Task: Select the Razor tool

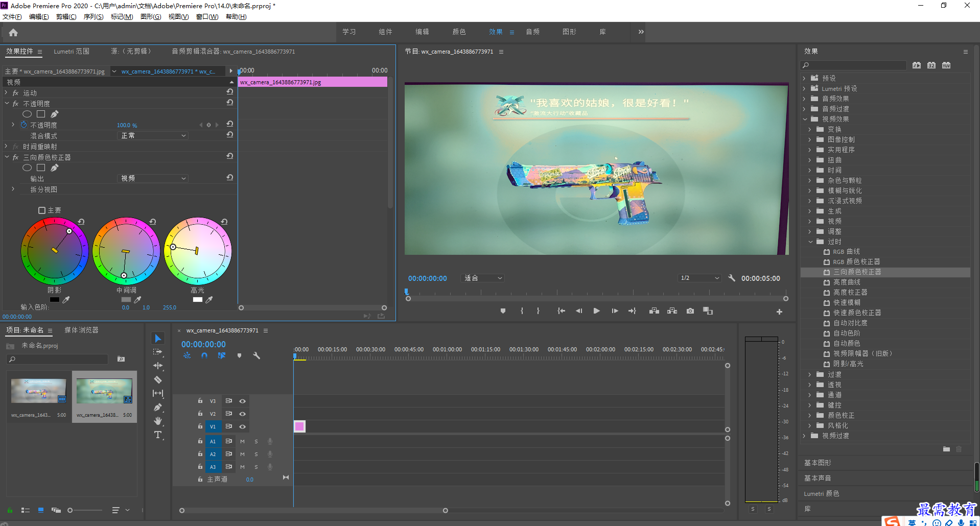Action: pos(158,379)
